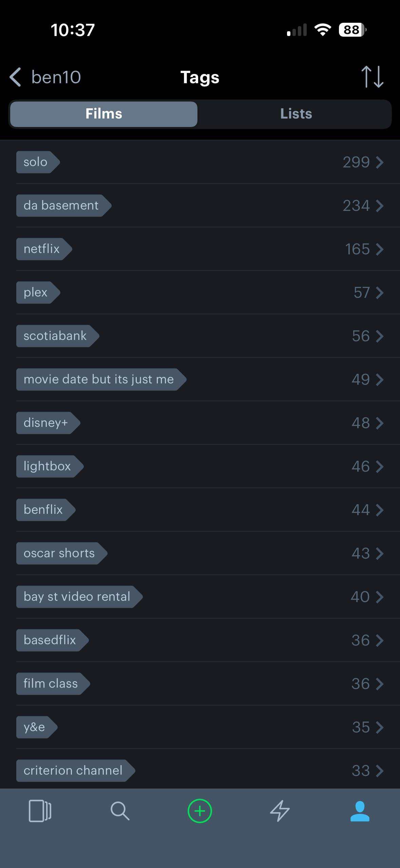Viewport: 400px width, 868px height.
Task: Expand the solo tag chevron
Action: (380, 162)
